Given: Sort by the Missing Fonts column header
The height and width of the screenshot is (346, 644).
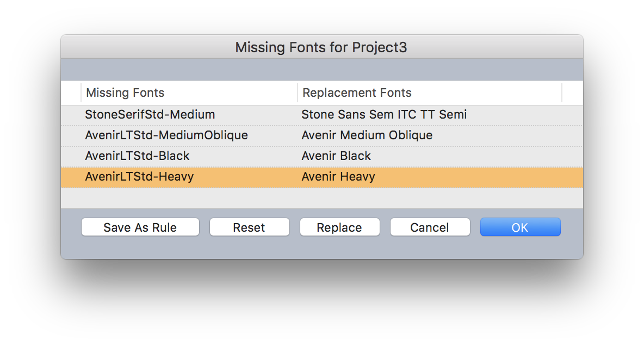Looking at the screenshot, I should tap(125, 93).
